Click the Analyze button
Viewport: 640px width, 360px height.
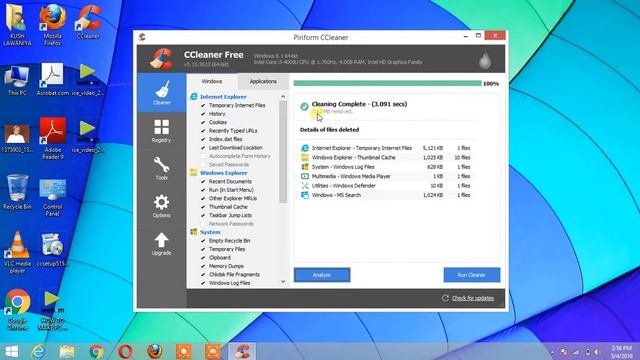tap(322, 275)
